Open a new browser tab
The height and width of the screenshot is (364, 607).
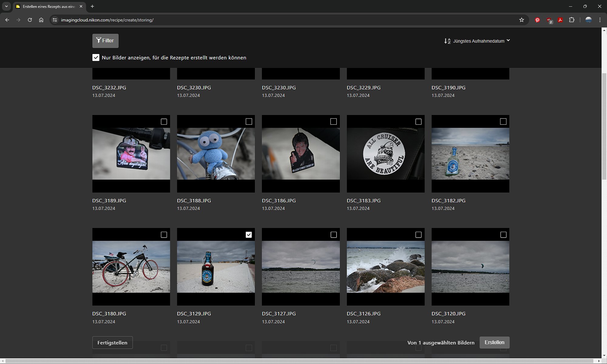[92, 6]
